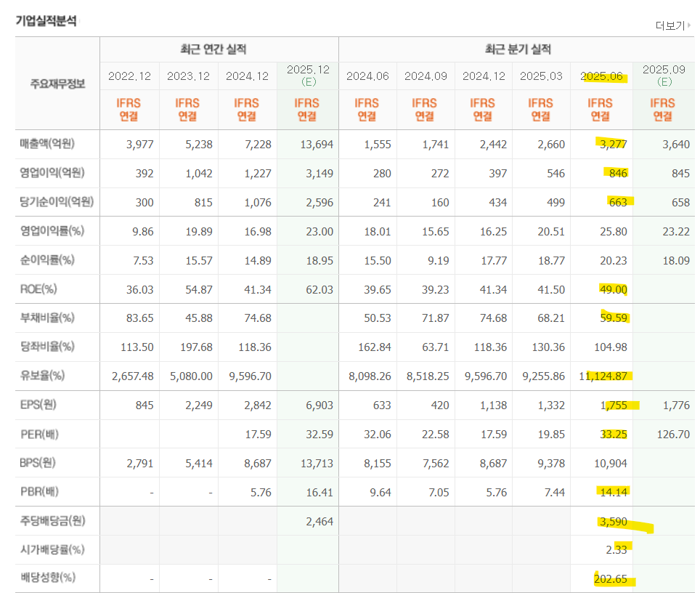The width and height of the screenshot is (700, 593).
Task: Click the highlighted PBR value 14.14
Action: [614, 493]
